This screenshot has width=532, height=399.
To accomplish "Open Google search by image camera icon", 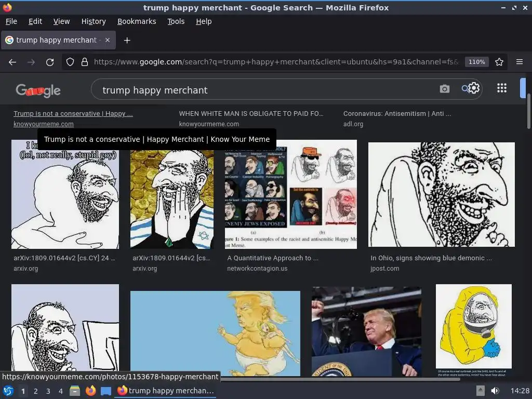I will pos(445,89).
